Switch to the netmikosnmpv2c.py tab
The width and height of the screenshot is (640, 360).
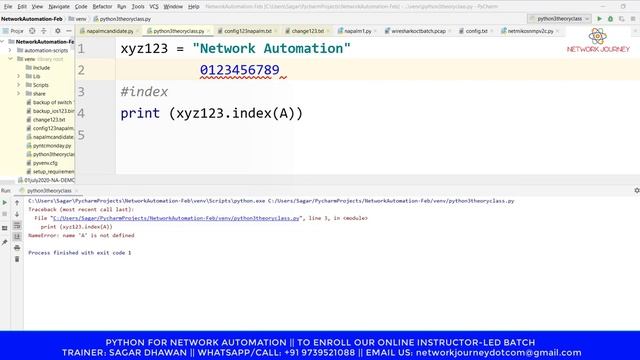531,31
